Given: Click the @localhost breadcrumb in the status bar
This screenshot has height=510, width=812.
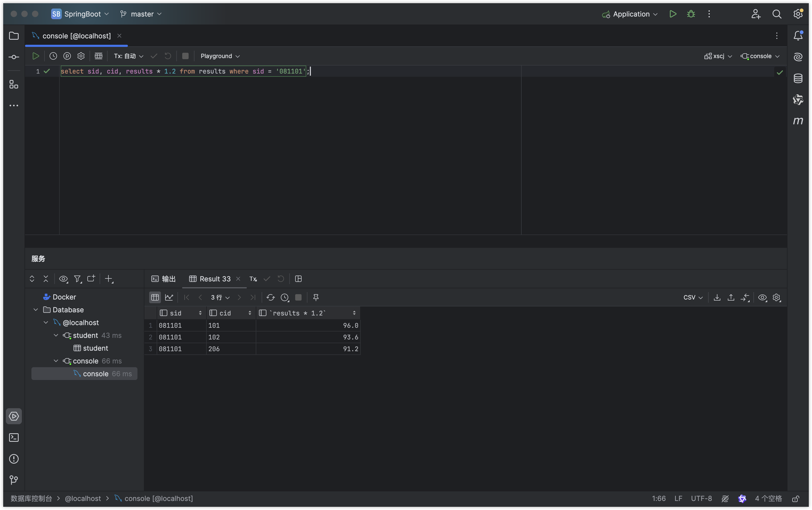Looking at the screenshot, I should [83, 498].
